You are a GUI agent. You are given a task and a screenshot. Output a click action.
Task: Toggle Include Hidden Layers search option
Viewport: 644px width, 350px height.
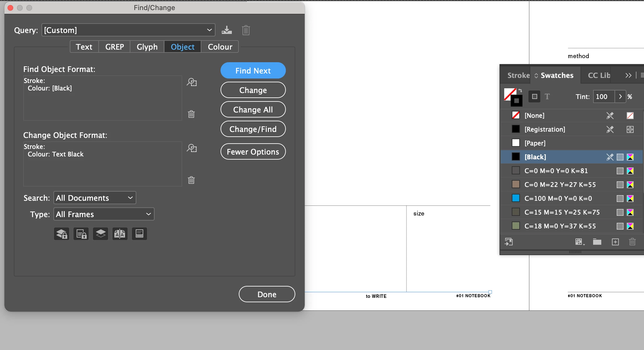coord(101,234)
